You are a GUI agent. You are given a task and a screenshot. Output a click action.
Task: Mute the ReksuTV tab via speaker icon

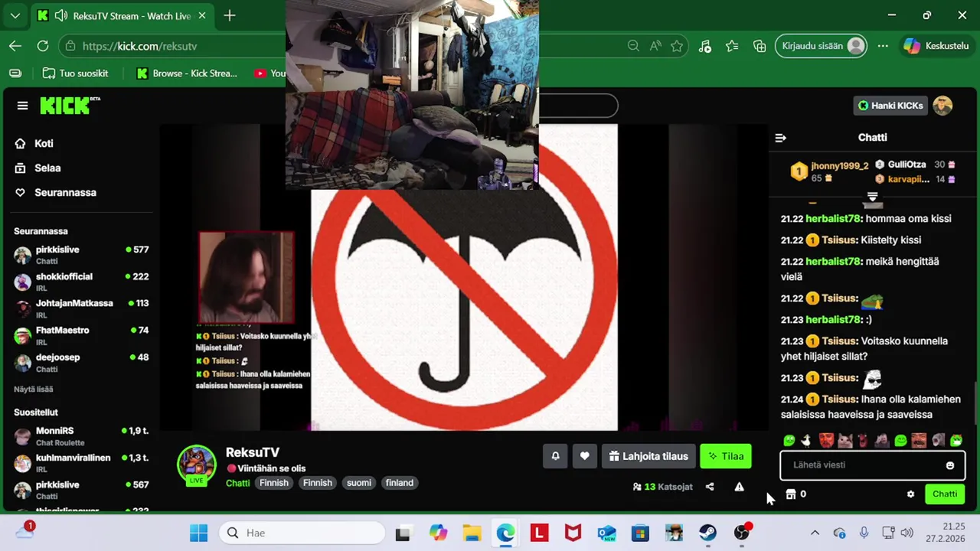60,16
